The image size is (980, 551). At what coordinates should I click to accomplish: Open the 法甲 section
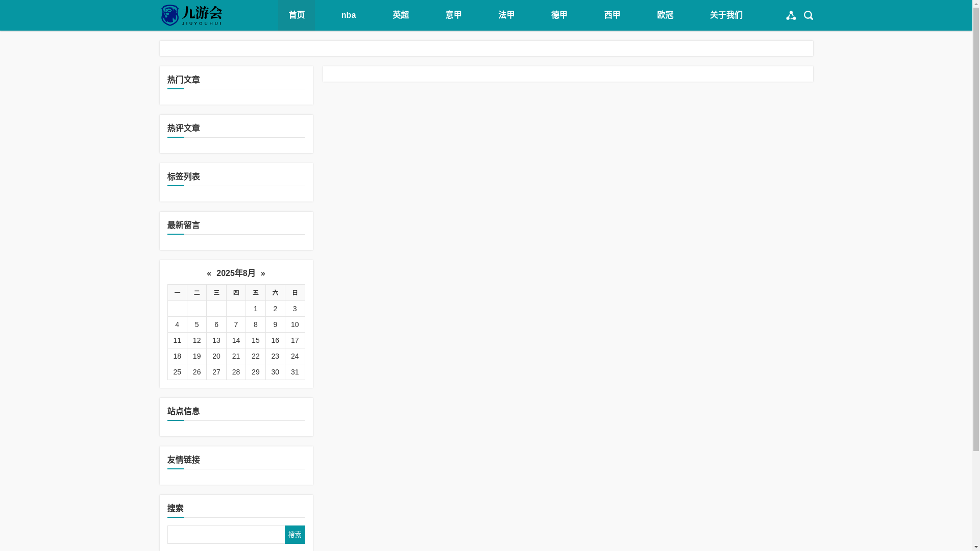[x=507, y=15]
